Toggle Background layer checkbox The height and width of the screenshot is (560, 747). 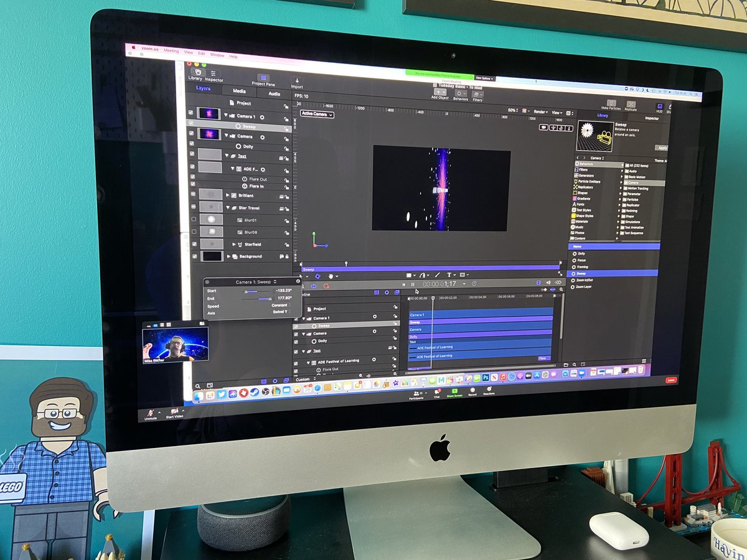click(x=195, y=256)
